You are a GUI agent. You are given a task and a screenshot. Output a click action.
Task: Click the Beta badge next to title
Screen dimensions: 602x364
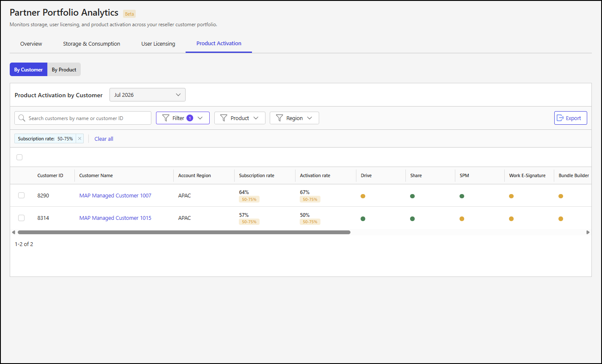[x=129, y=14]
